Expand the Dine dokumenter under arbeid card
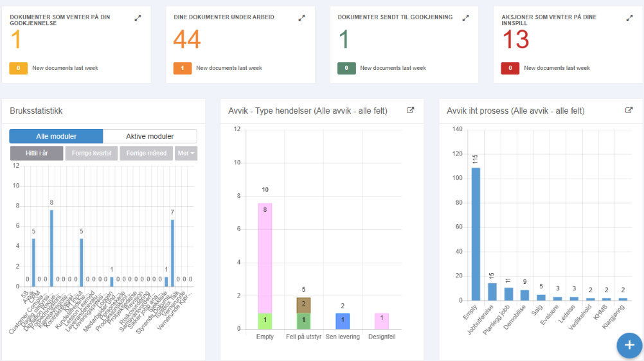Screen dimensions: 644x361 (301, 18)
